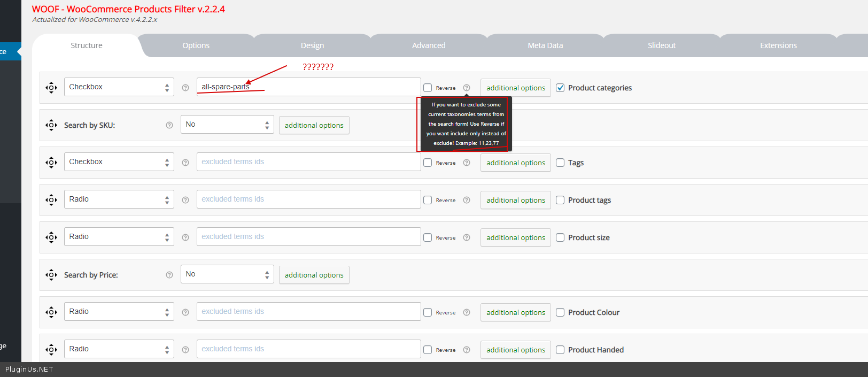Click excluded terms ids field for Product Colour
This screenshot has height=377, width=868.
tap(308, 312)
